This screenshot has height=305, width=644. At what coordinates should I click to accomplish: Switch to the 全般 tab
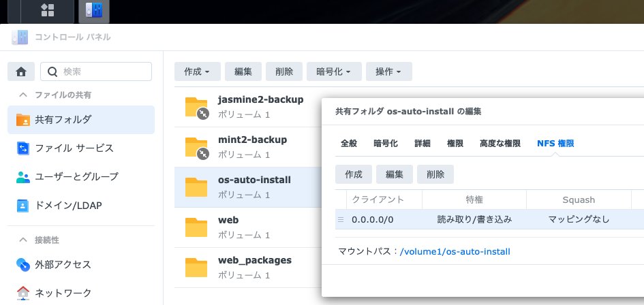coord(349,144)
